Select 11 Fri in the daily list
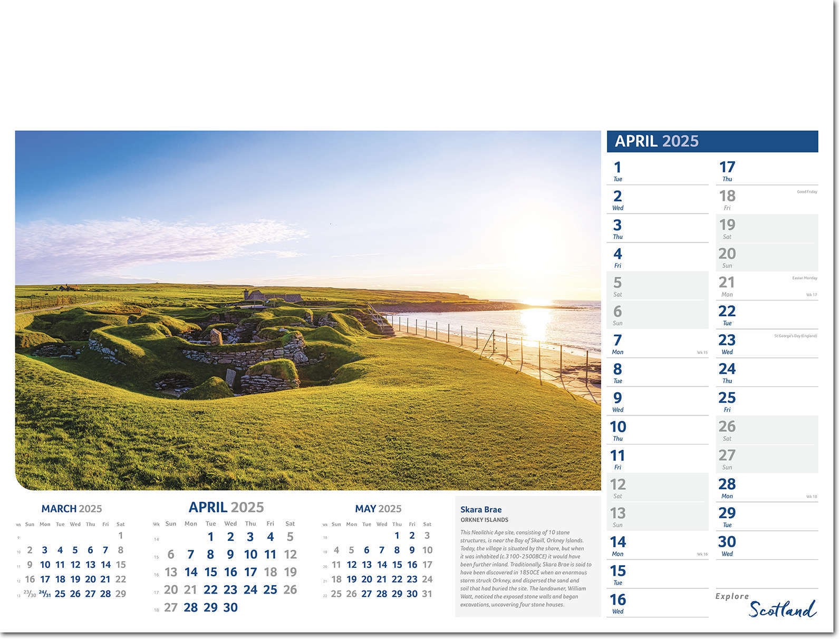840x639 pixels. tap(658, 459)
